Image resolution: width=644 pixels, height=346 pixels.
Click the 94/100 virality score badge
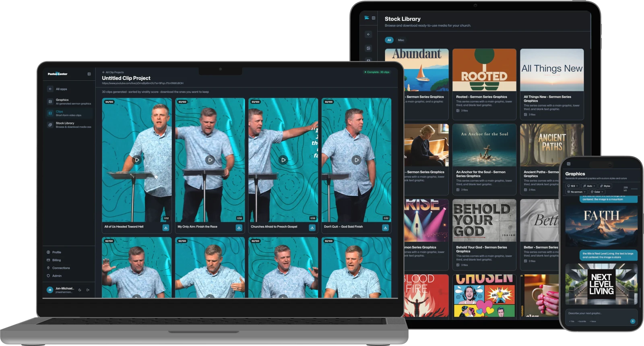[x=109, y=102]
